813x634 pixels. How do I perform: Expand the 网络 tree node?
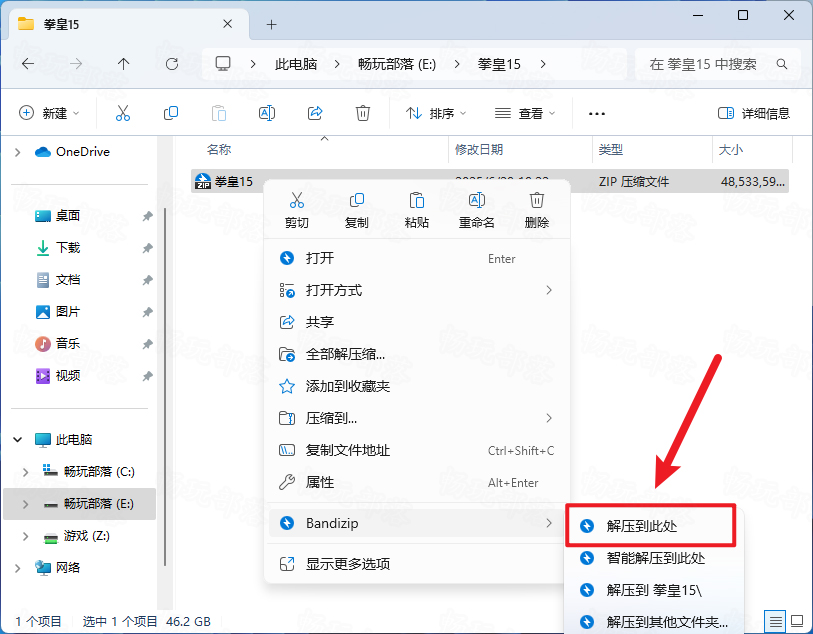point(17,568)
